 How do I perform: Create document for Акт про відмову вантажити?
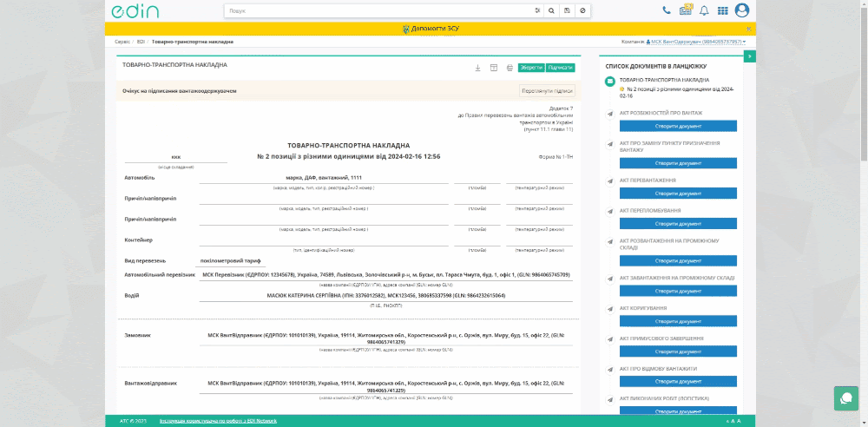pyautogui.click(x=678, y=382)
